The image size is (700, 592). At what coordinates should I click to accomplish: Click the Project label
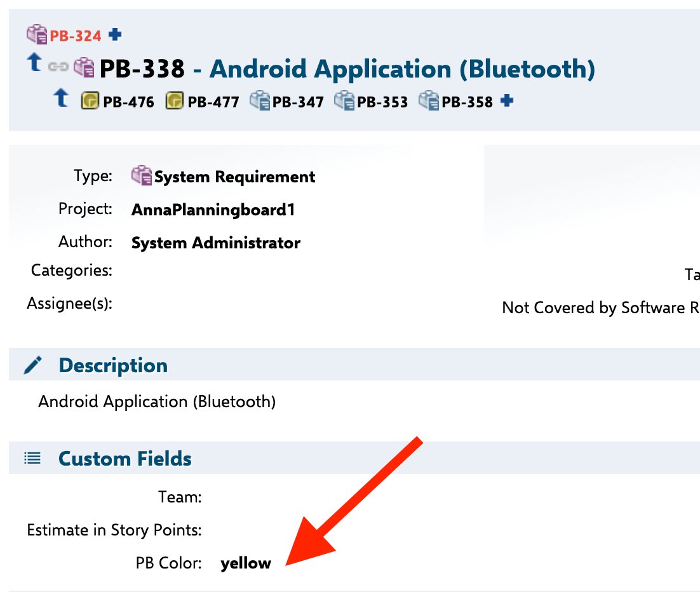(x=85, y=209)
